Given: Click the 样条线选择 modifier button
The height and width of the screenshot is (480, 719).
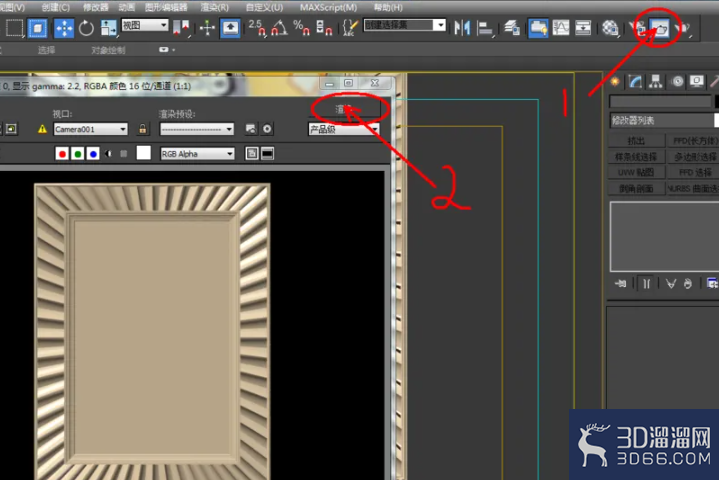Looking at the screenshot, I should click(636, 157).
